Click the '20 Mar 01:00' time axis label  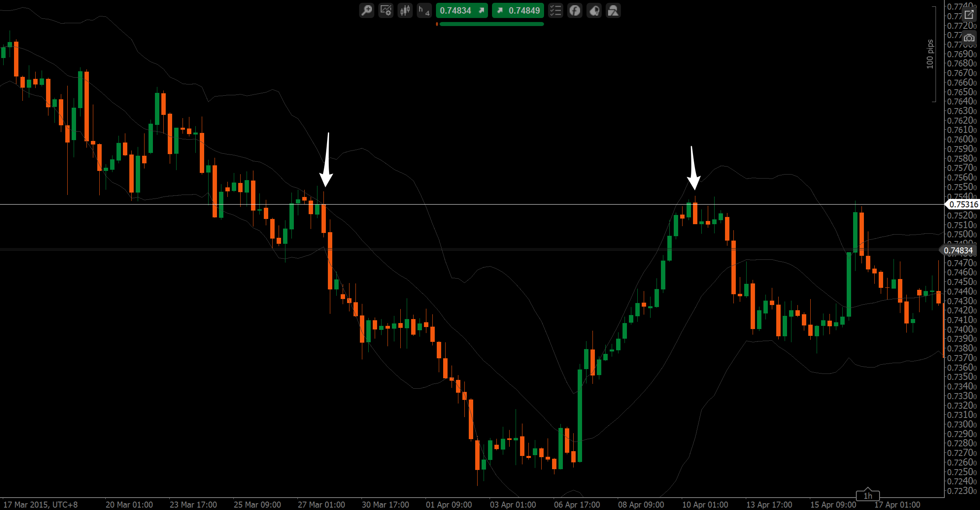coord(129,505)
